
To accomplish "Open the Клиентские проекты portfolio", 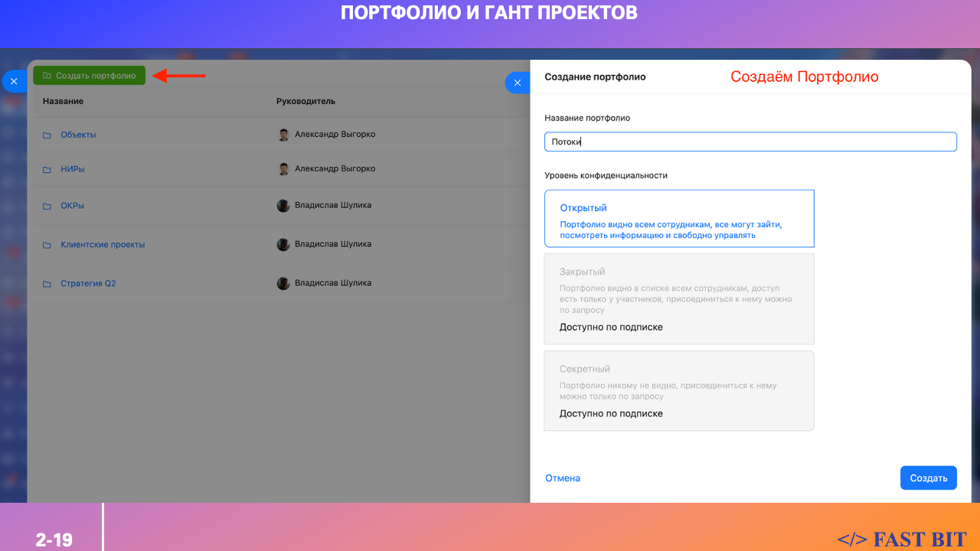I will [x=103, y=245].
